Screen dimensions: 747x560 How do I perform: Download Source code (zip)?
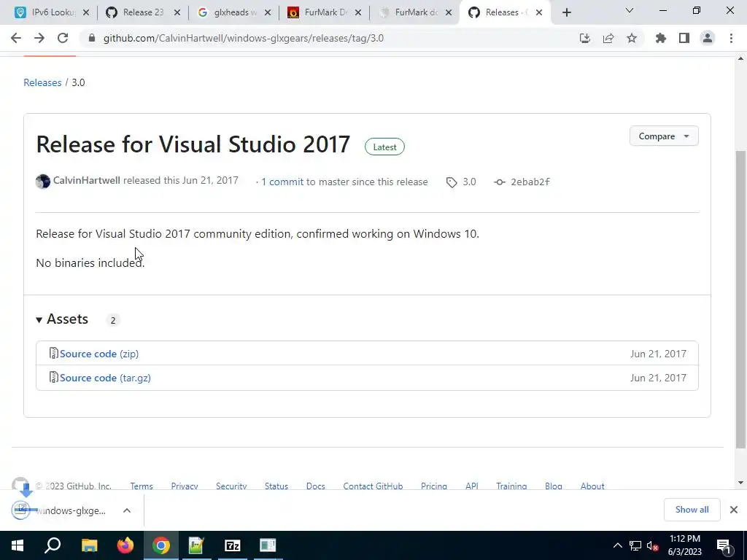click(x=99, y=354)
